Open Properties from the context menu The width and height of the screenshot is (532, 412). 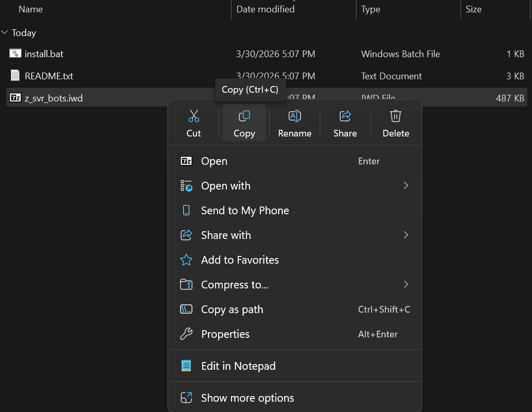point(295,334)
